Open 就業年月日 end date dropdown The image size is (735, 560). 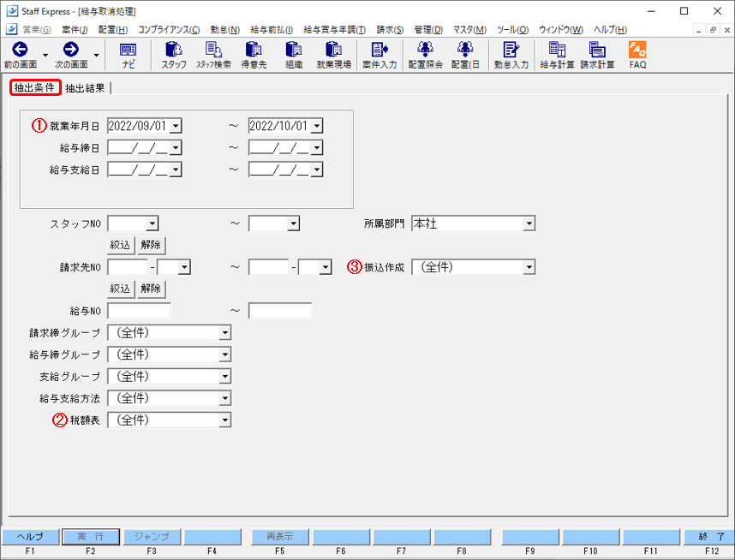click(317, 126)
